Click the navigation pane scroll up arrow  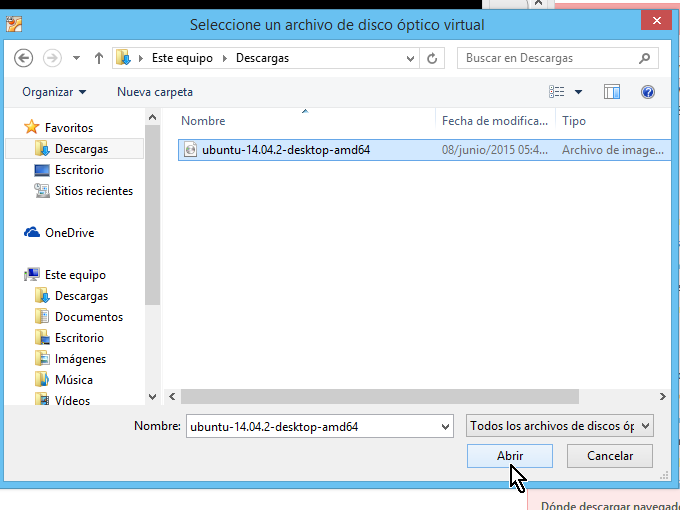pos(152,117)
